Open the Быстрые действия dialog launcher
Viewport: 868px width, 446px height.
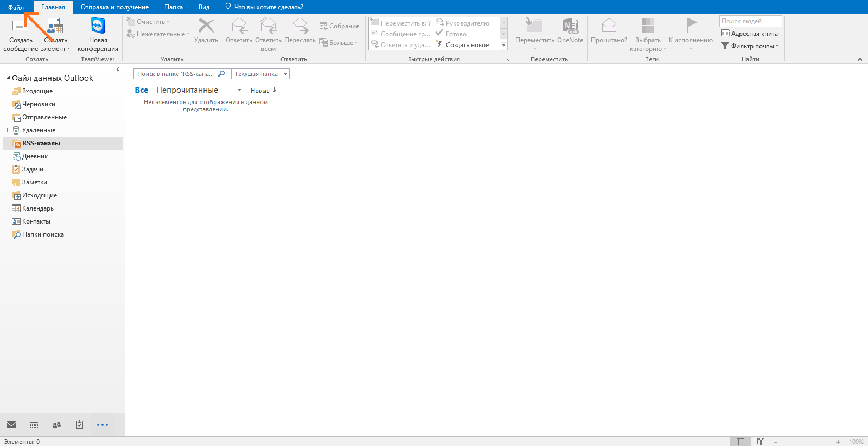(x=507, y=59)
